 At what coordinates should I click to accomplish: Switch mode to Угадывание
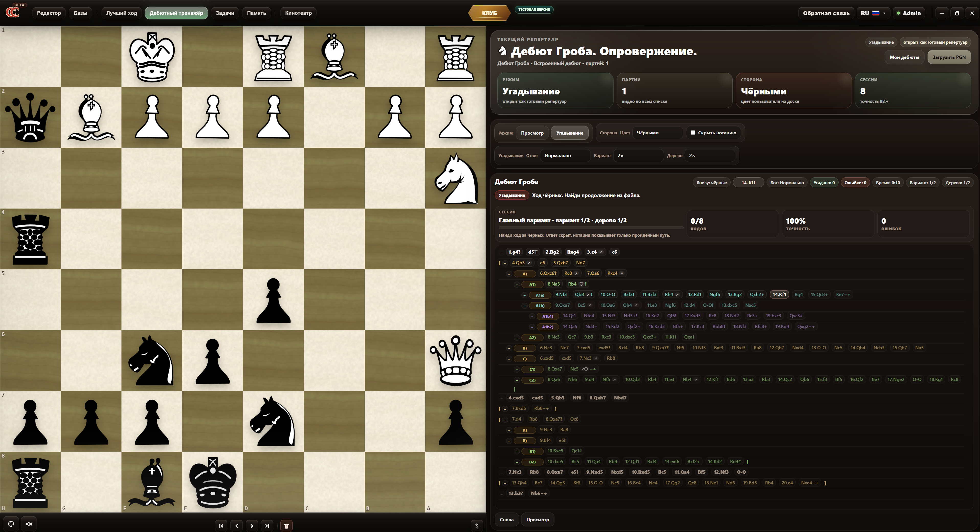pyautogui.click(x=570, y=133)
